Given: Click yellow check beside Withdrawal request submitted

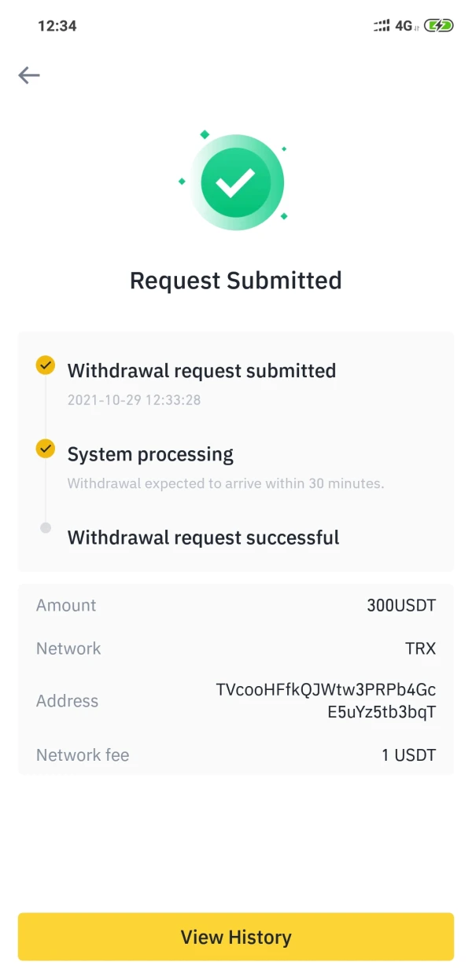Looking at the screenshot, I should tap(46, 365).
